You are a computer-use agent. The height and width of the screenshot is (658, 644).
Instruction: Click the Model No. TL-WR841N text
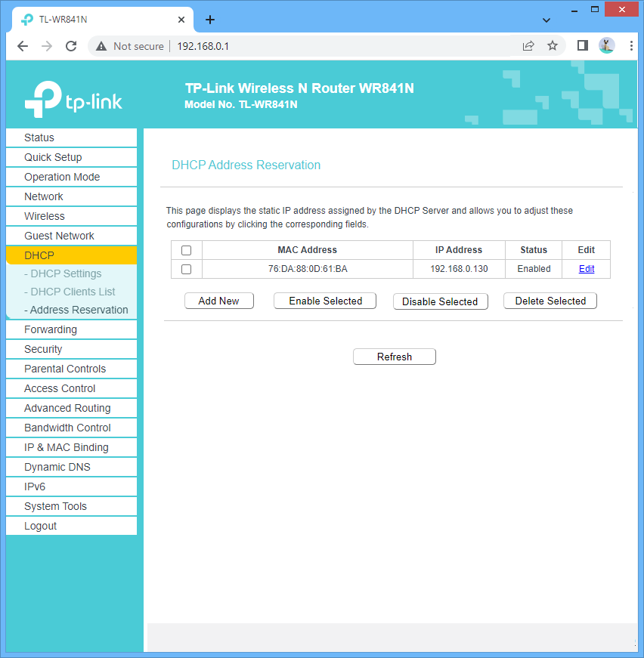pyautogui.click(x=241, y=104)
